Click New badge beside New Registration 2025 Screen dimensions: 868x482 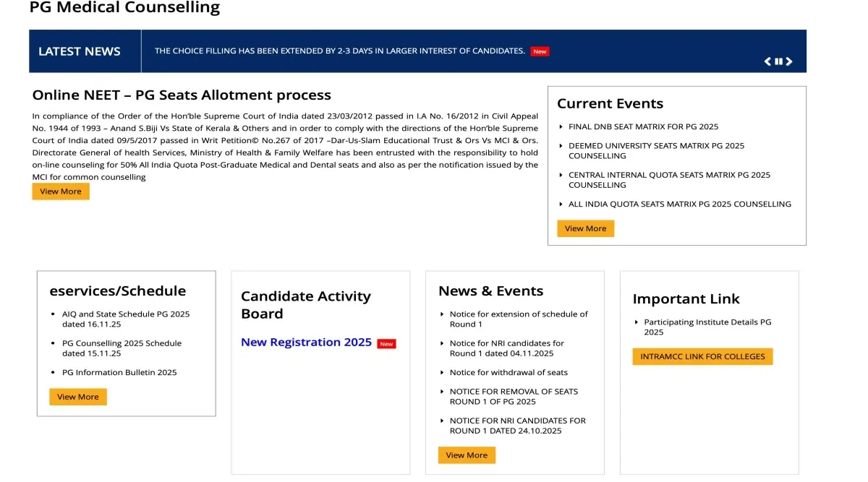click(387, 344)
